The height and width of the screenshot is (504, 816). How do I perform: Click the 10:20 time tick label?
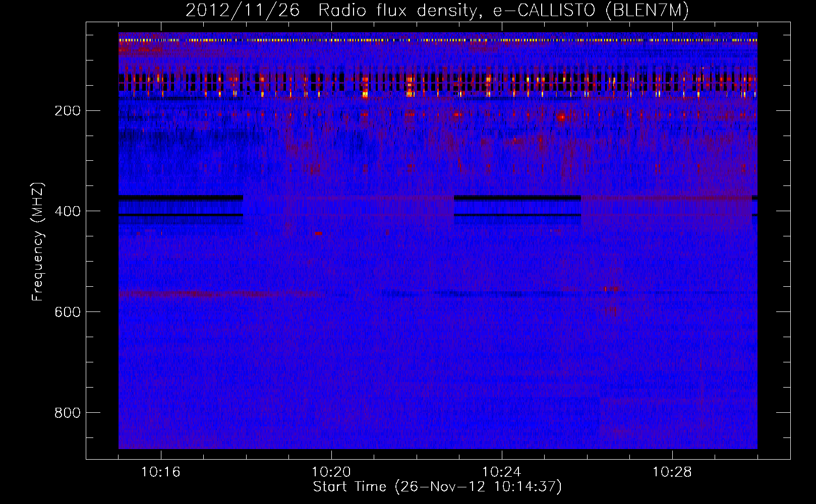pyautogui.click(x=331, y=472)
